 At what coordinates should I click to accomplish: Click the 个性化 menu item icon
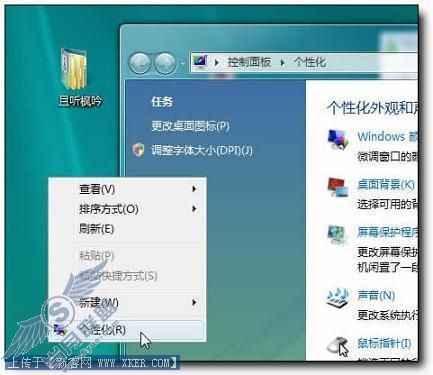point(61,330)
